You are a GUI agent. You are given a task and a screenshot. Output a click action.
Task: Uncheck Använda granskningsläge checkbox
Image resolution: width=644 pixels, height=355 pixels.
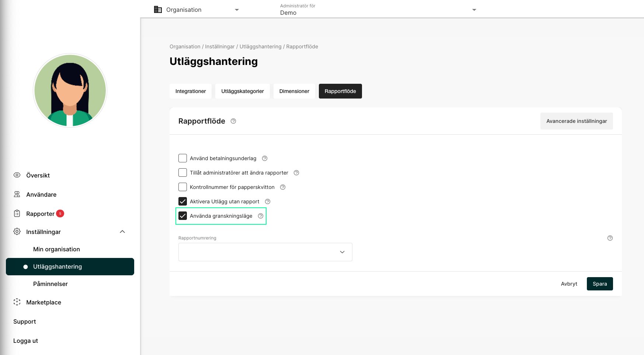(182, 216)
